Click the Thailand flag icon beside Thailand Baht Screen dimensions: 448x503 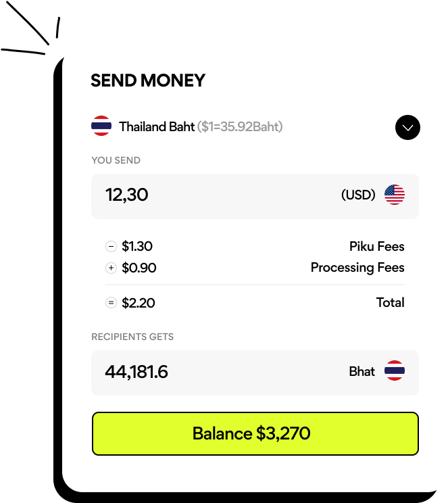(x=101, y=126)
